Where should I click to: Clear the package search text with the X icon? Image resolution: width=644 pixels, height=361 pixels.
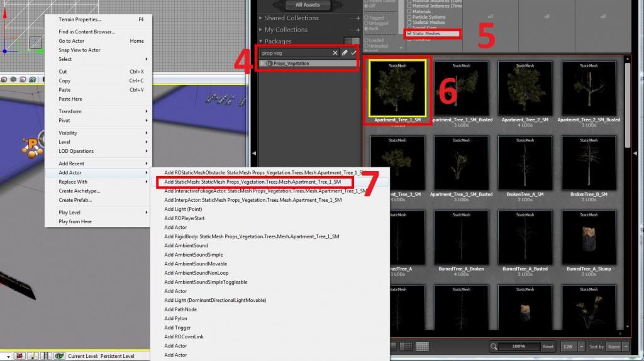[x=335, y=53]
